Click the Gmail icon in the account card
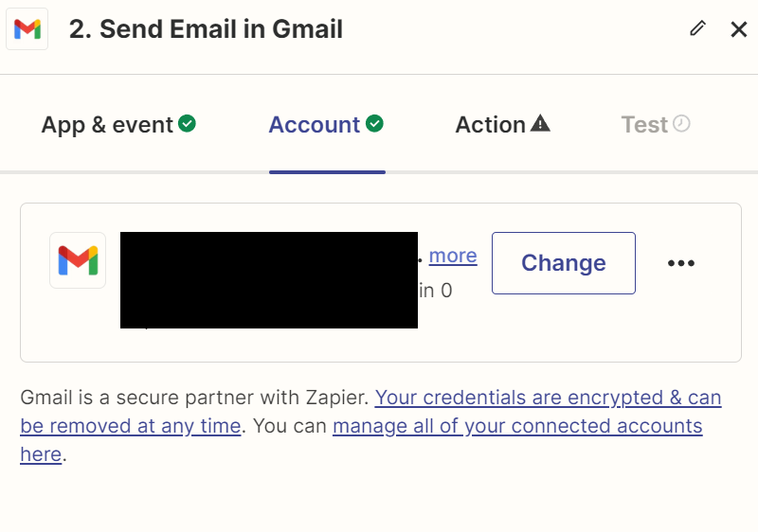Image resolution: width=758 pixels, height=532 pixels. click(78, 260)
